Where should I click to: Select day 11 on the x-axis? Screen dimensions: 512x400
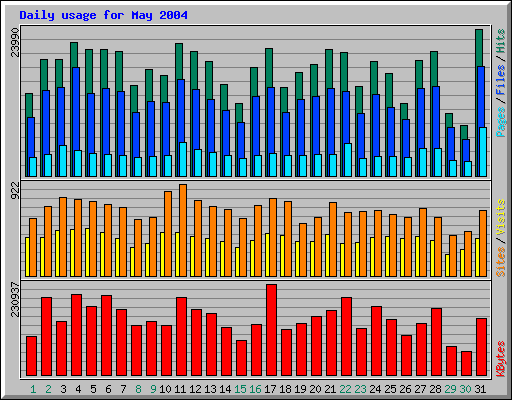(x=180, y=389)
